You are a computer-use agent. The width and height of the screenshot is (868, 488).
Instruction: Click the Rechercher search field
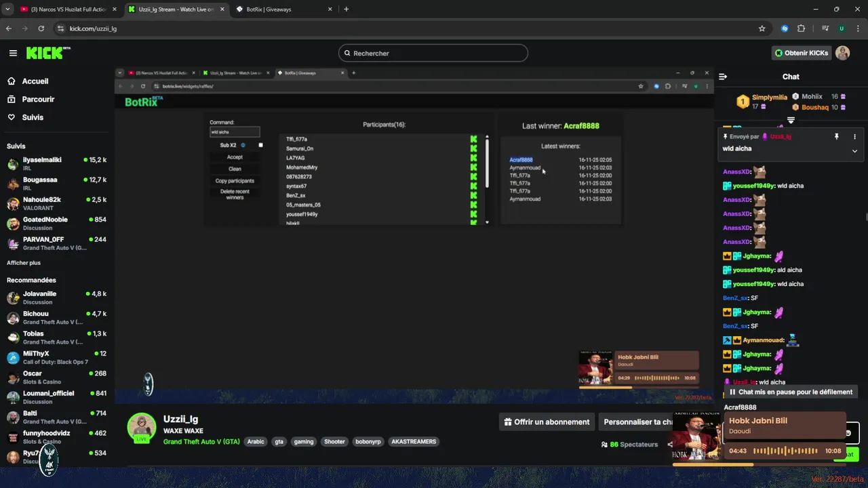(433, 53)
